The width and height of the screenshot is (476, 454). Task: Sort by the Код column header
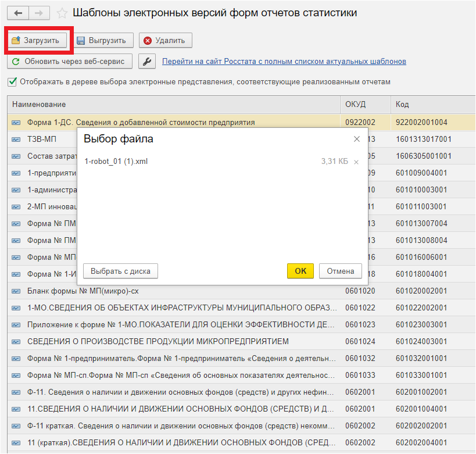pyautogui.click(x=433, y=105)
